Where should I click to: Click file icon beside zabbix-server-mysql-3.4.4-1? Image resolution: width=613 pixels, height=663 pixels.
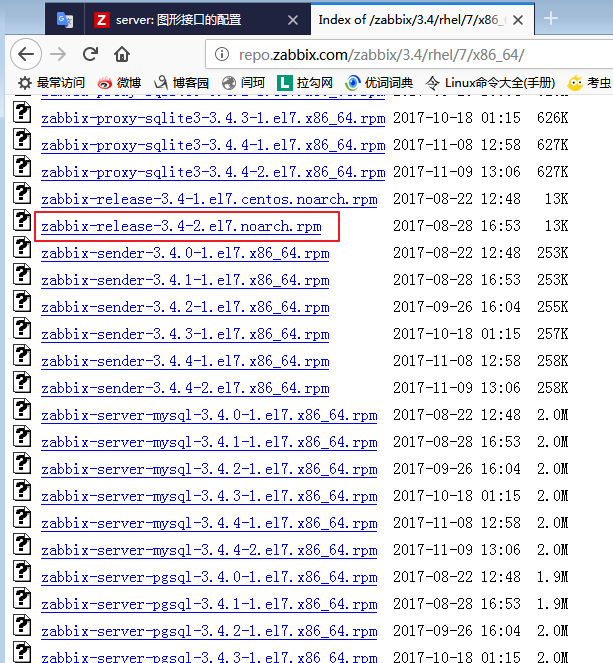pyautogui.click(x=22, y=518)
